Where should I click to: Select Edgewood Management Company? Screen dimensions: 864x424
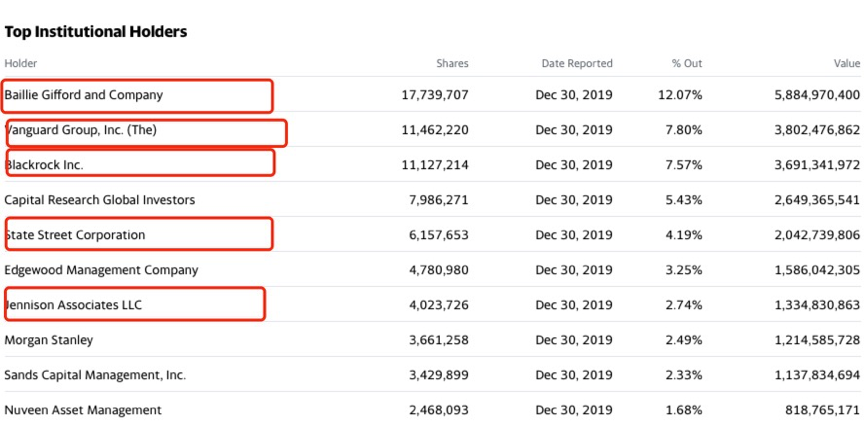coord(101,270)
